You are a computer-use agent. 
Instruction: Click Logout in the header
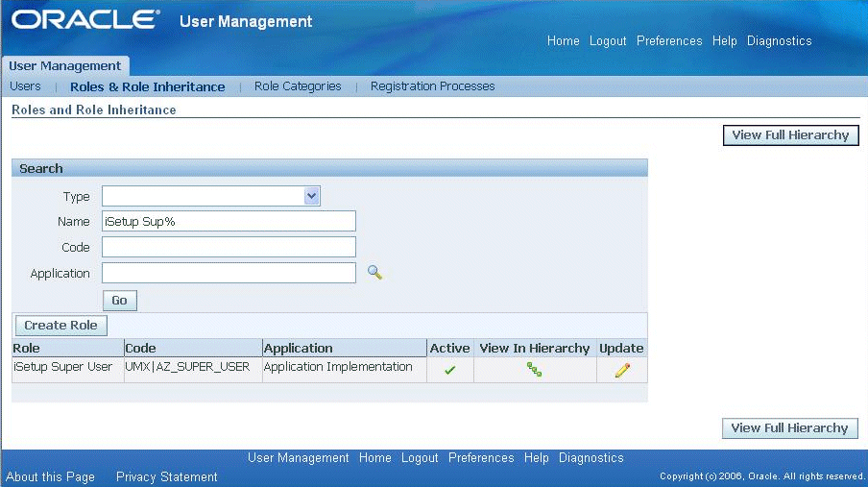pos(608,41)
